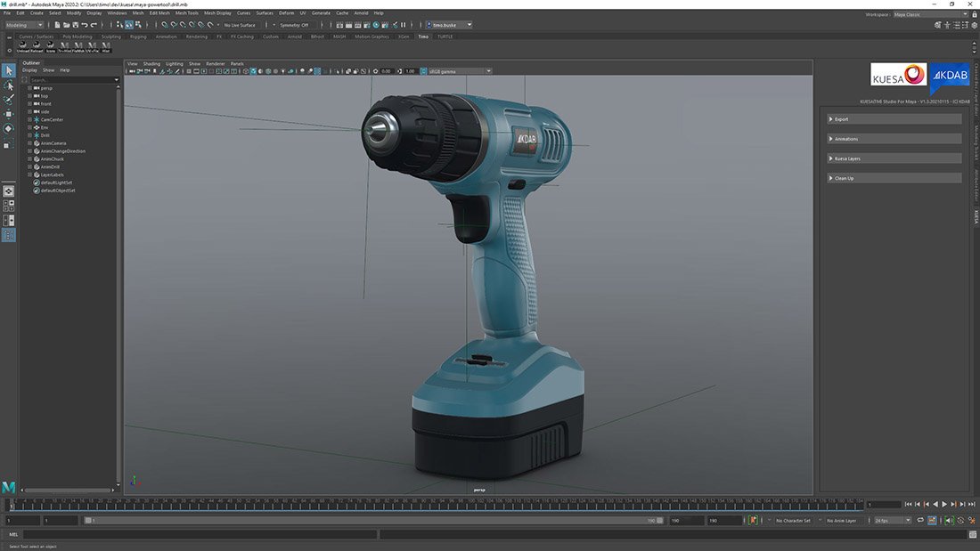Open the 24 fps frame rate dropdown
980x551 pixels.
click(892, 521)
